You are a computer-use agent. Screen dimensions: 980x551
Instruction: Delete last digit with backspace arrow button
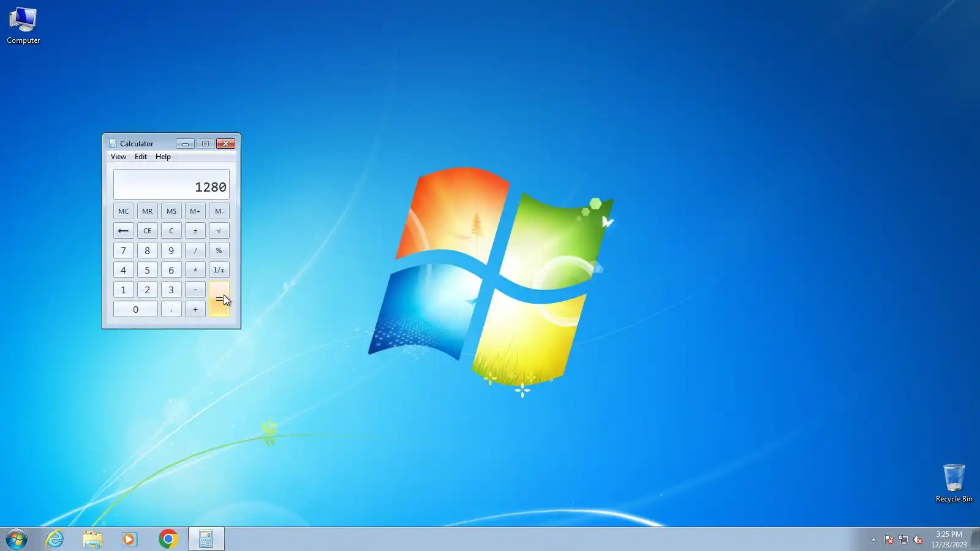tap(124, 231)
